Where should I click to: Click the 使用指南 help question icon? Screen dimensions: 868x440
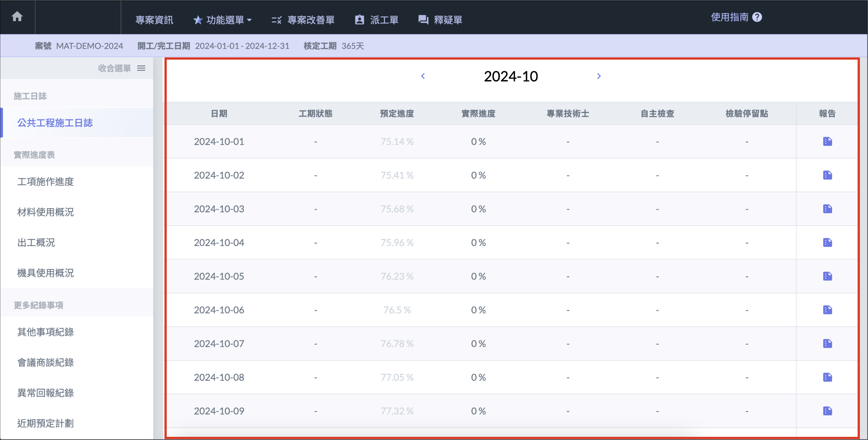[757, 17]
